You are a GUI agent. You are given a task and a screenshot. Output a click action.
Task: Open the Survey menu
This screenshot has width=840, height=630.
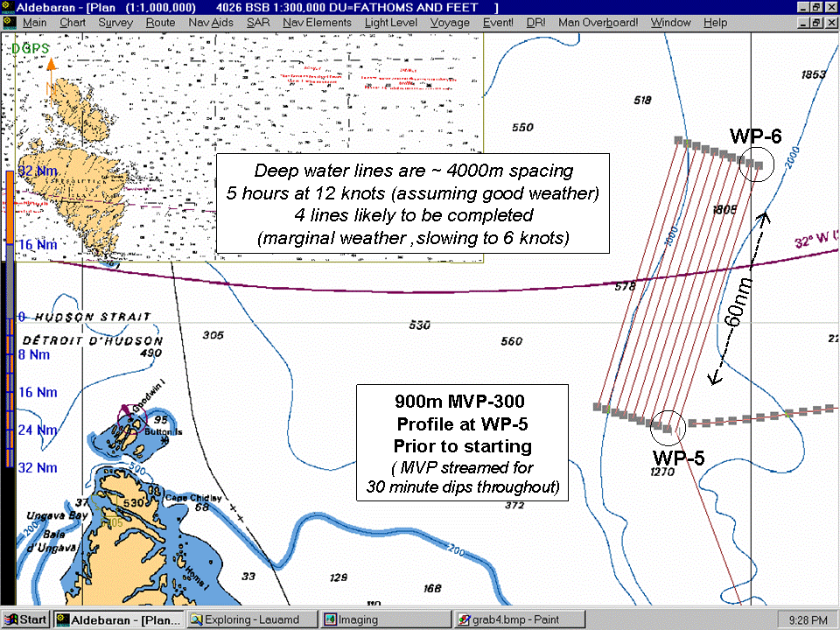[115, 22]
